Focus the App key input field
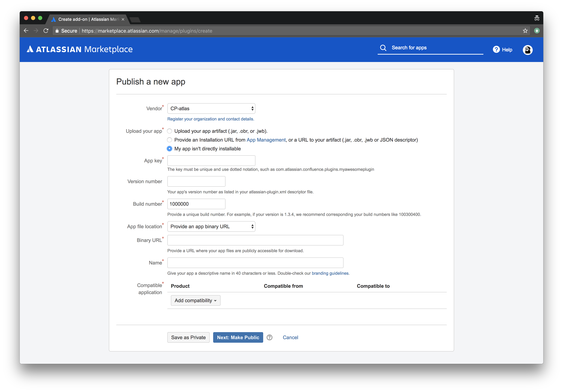 pyautogui.click(x=211, y=161)
